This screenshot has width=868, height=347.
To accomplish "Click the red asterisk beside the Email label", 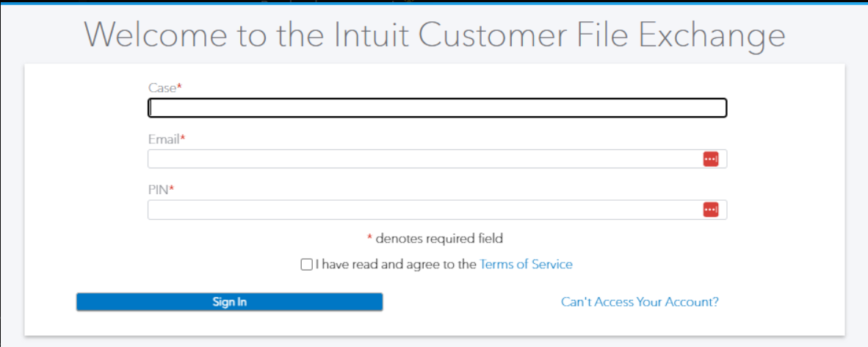I will point(183,137).
